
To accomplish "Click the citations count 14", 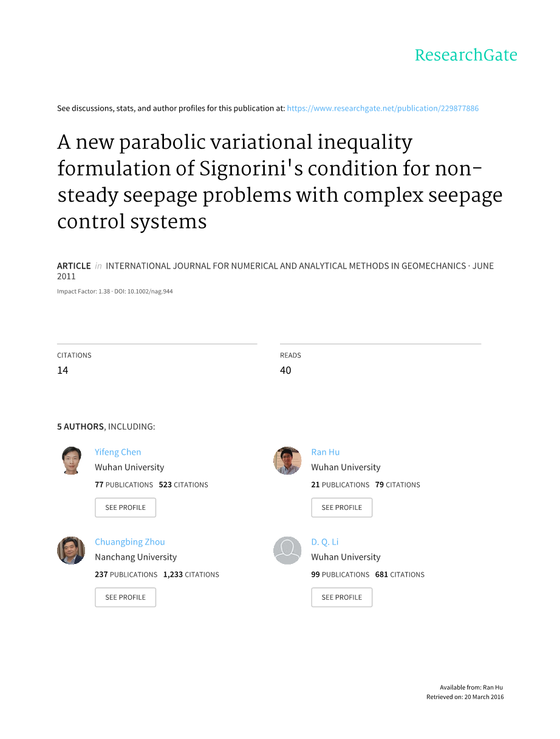I will (63, 371).
